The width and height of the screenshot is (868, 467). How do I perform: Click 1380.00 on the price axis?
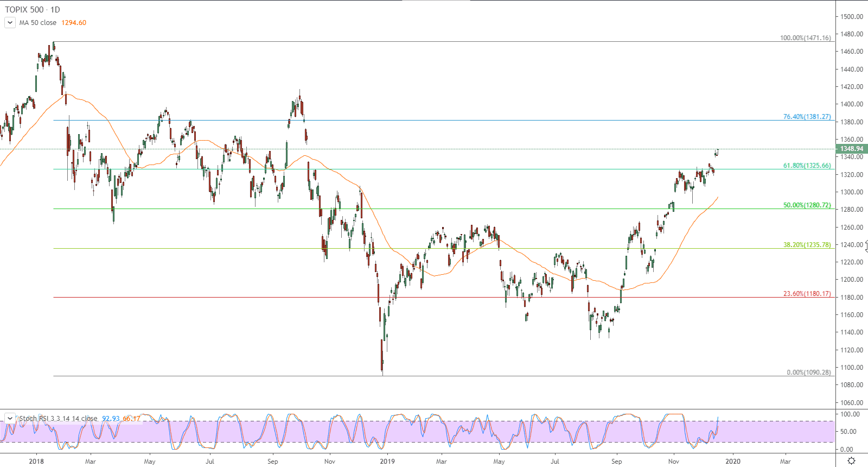(x=852, y=122)
